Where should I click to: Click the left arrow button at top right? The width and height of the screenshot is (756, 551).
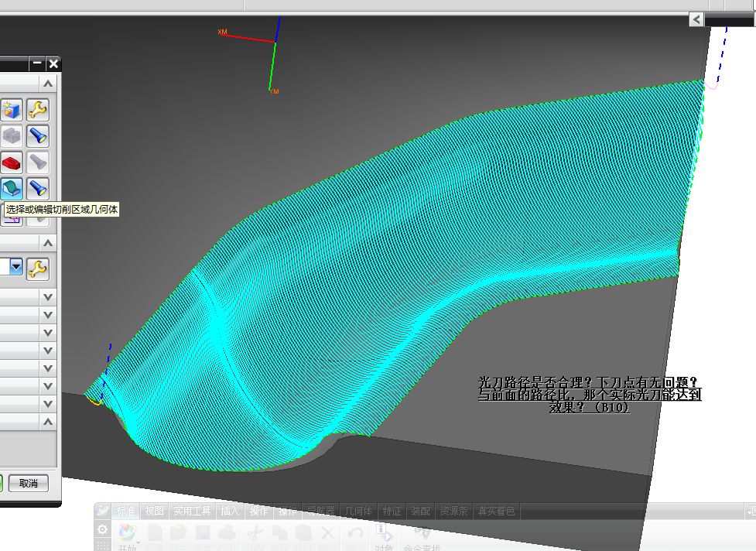[696, 19]
